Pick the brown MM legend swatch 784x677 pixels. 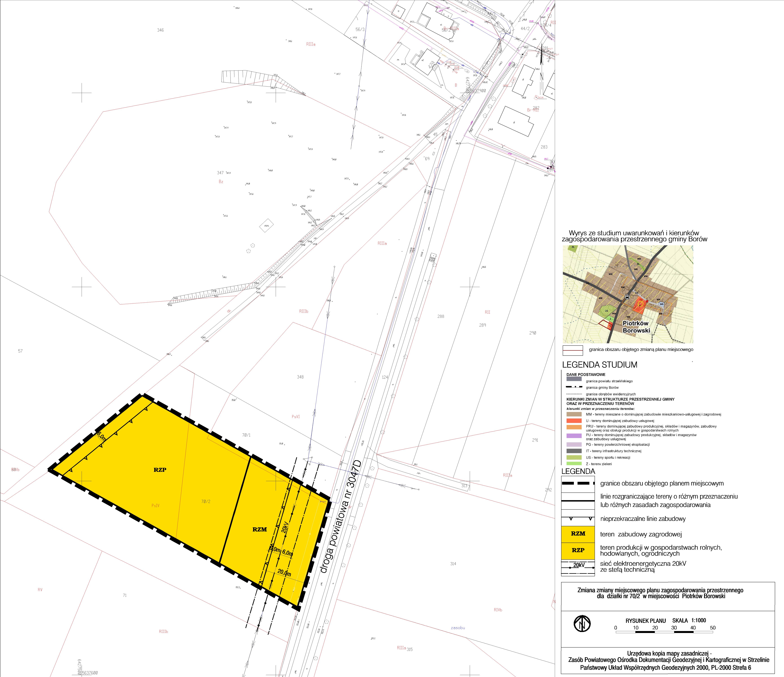point(574,414)
